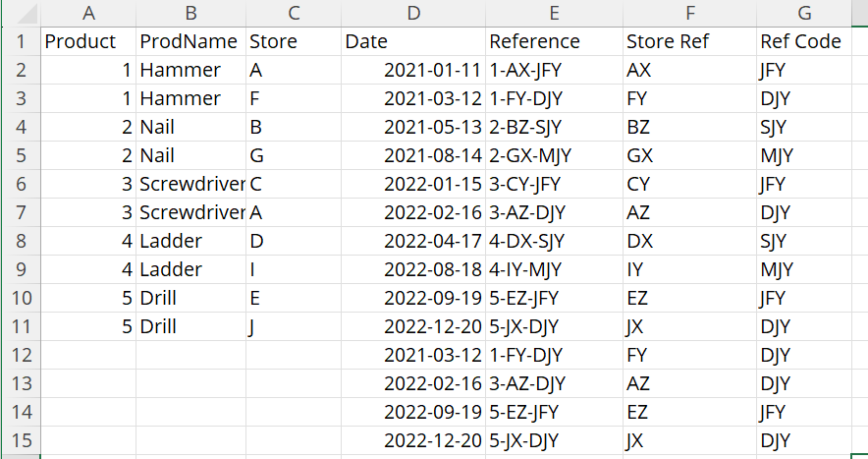Select column A header
The height and width of the screenshot is (459, 868).
tap(88, 14)
